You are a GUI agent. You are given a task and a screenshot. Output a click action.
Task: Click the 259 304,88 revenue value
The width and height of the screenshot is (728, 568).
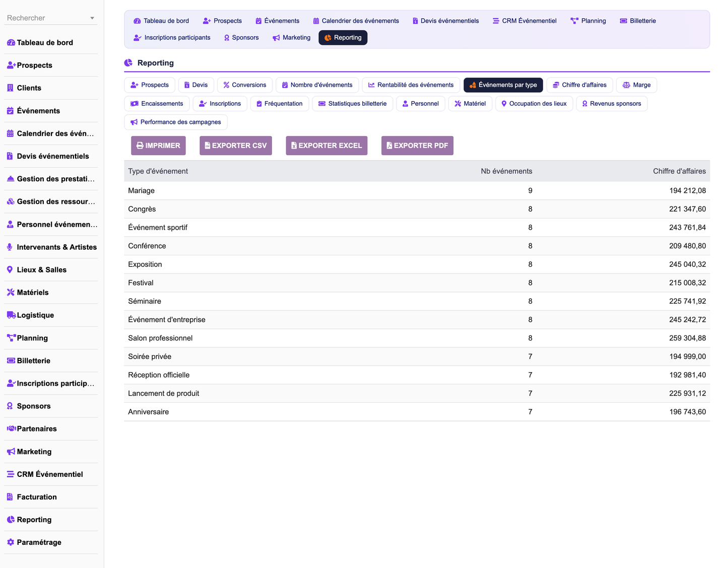tap(687, 338)
